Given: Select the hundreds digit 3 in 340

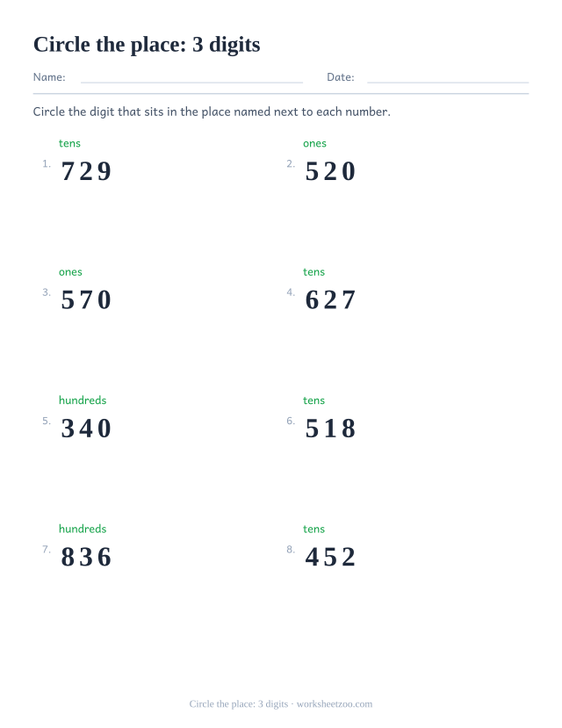Looking at the screenshot, I should tap(68, 429).
